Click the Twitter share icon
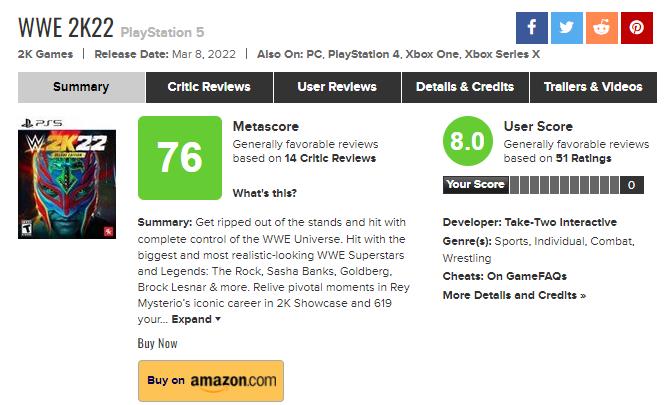 click(x=565, y=27)
